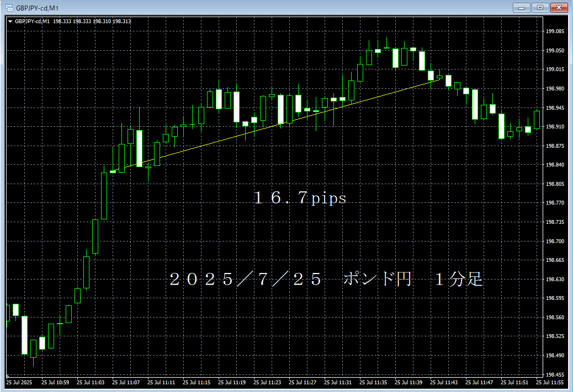Click price level 198.910 on the scale

[x=555, y=127]
